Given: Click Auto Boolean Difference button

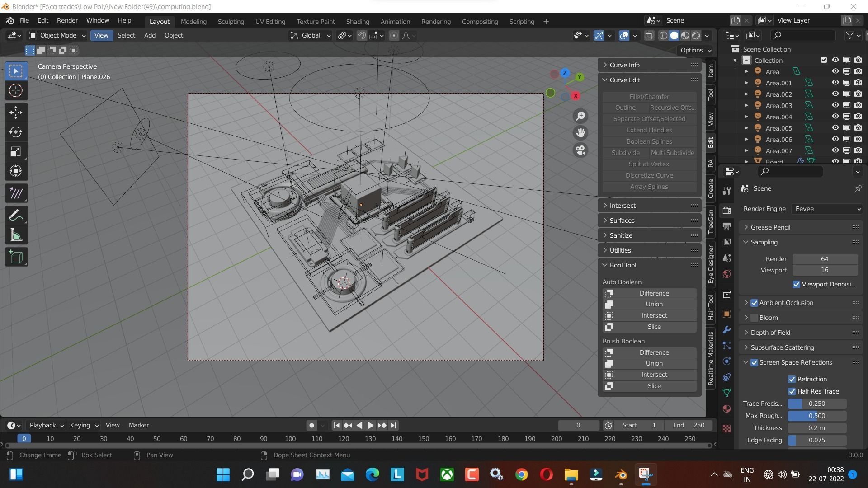Looking at the screenshot, I should pyautogui.click(x=650, y=293).
